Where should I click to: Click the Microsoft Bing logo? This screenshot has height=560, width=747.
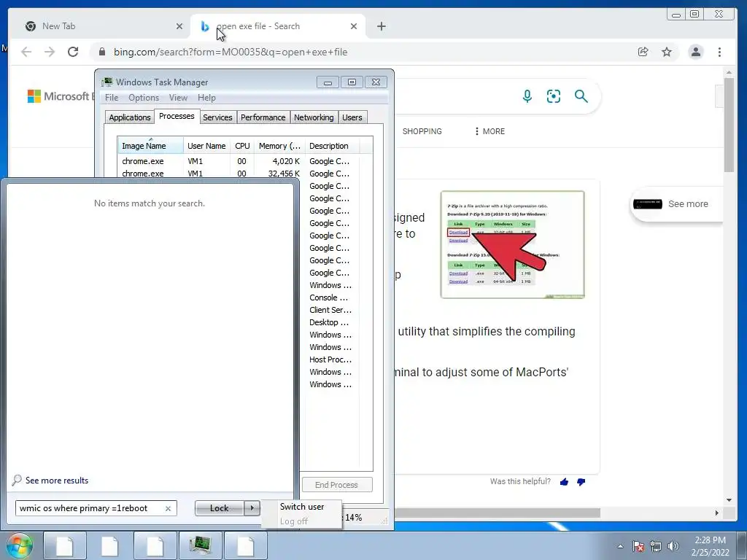pyautogui.click(x=60, y=96)
